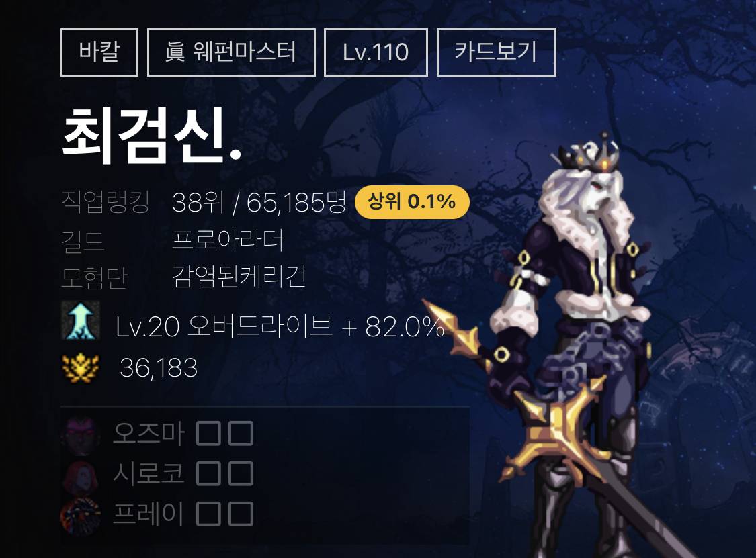Click the 상위 0.1% yellow badge
The height and width of the screenshot is (558, 756).
click(x=412, y=202)
